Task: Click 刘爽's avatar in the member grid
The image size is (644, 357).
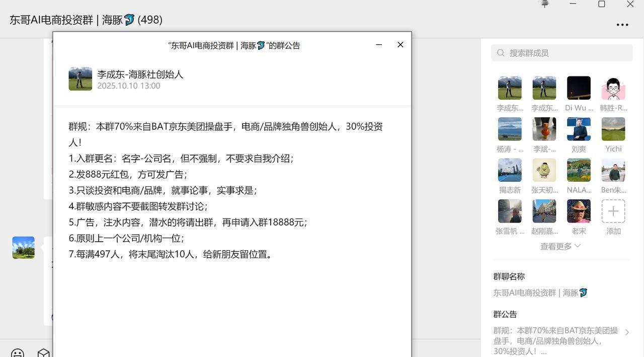Action: [x=579, y=128]
